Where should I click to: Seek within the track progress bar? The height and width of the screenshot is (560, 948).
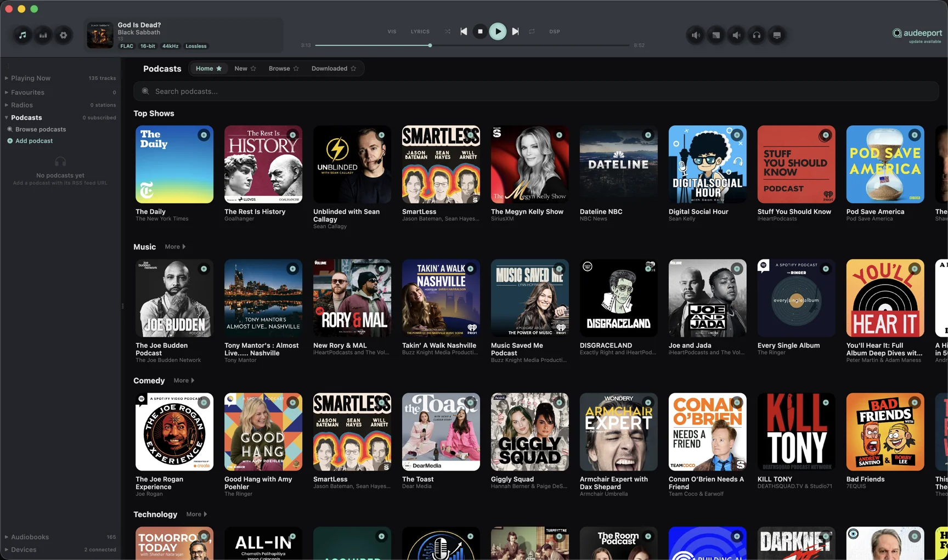point(472,46)
